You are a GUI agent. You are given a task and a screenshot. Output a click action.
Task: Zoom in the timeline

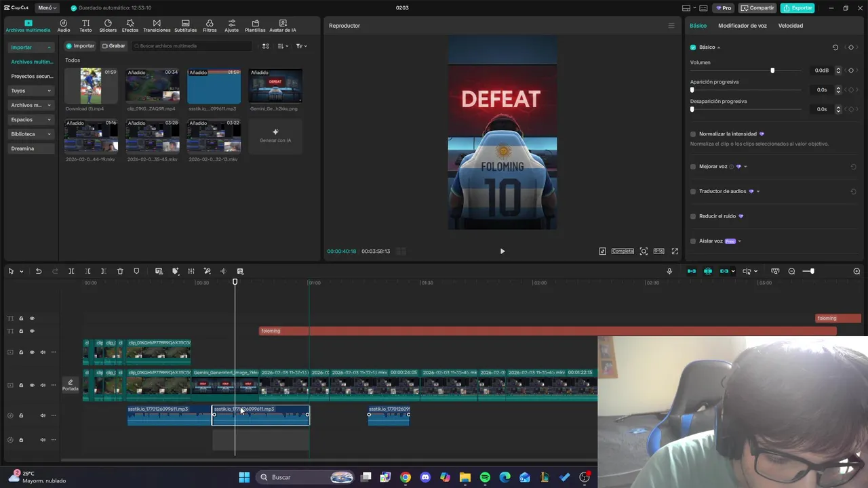(x=856, y=271)
